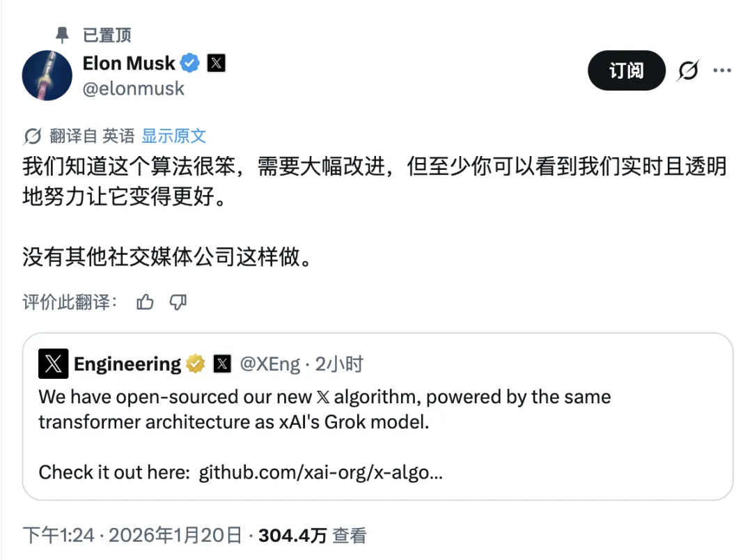The image size is (752, 560).
Task: Click the 订阅 subscribe button
Action: [x=626, y=70]
